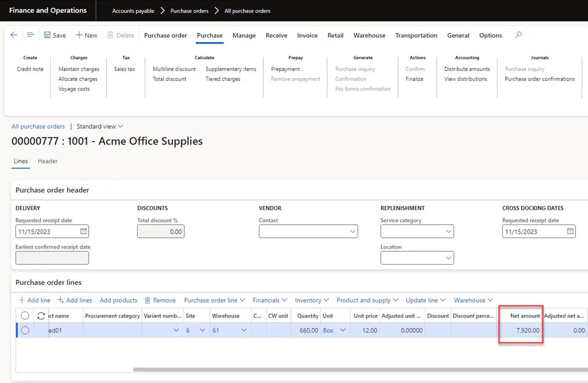Click Maintain charges in the ribbon
The height and width of the screenshot is (383, 588).
click(79, 69)
